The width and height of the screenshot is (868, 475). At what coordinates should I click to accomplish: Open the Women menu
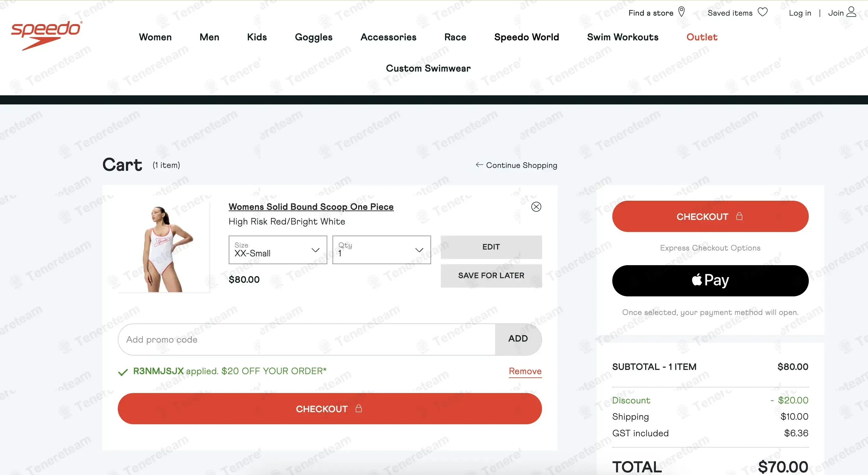click(155, 37)
